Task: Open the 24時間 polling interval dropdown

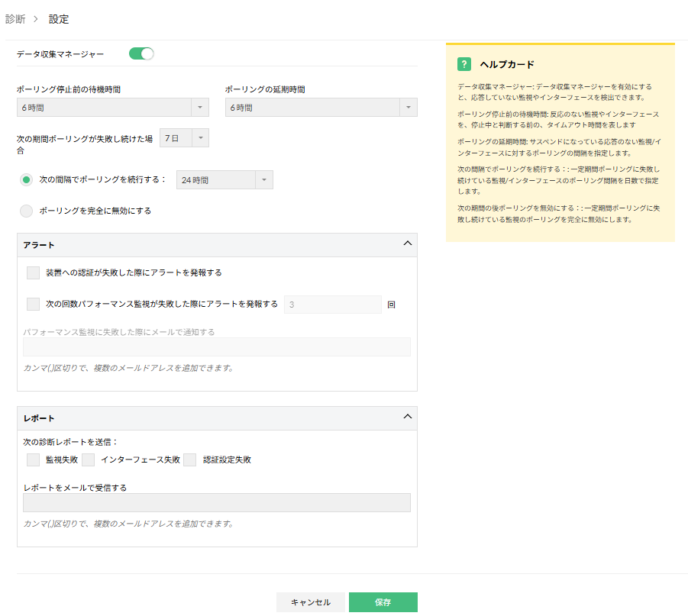Action: 263,179
